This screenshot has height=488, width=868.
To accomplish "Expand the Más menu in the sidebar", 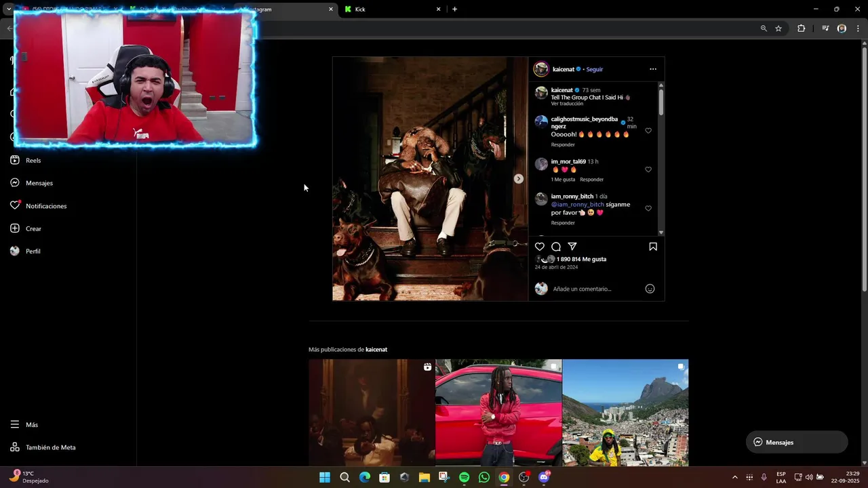I will pyautogui.click(x=24, y=425).
